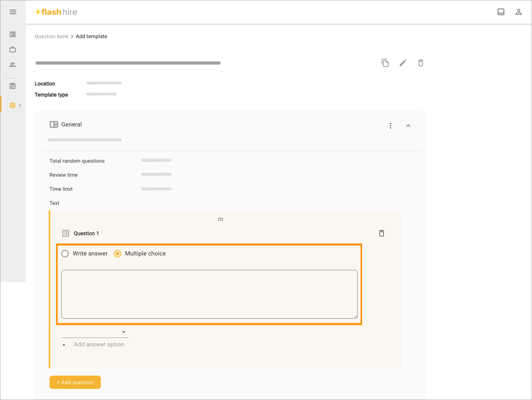
Task: Click the + Add question button
Action: pyautogui.click(x=75, y=382)
